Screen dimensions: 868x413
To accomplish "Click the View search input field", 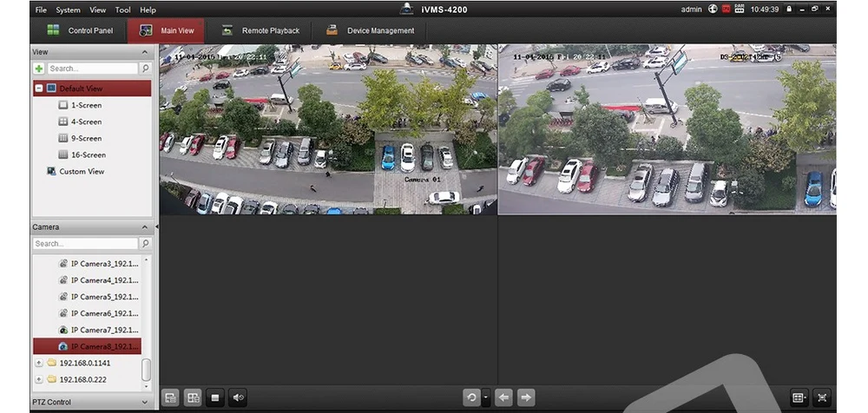I will pos(93,69).
